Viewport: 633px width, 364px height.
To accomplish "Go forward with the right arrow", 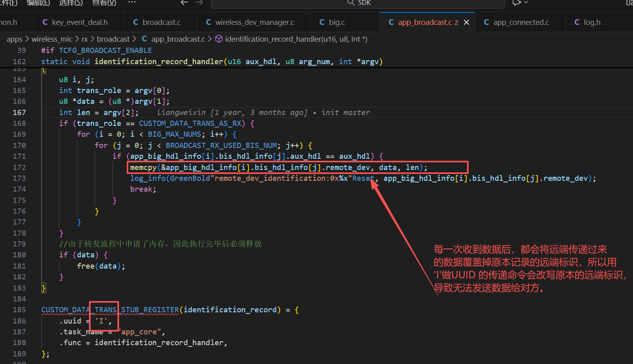I will click(x=199, y=2).
